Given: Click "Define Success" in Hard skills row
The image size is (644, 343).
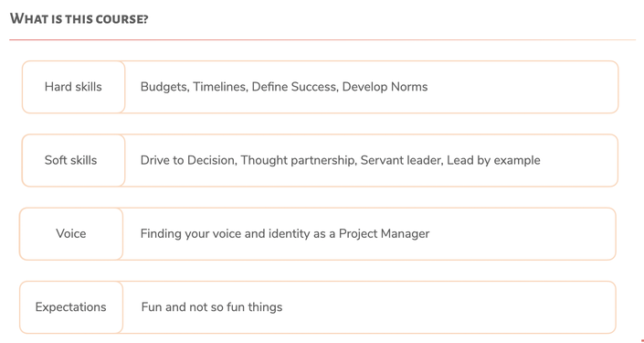Looking at the screenshot, I should pos(293,87).
